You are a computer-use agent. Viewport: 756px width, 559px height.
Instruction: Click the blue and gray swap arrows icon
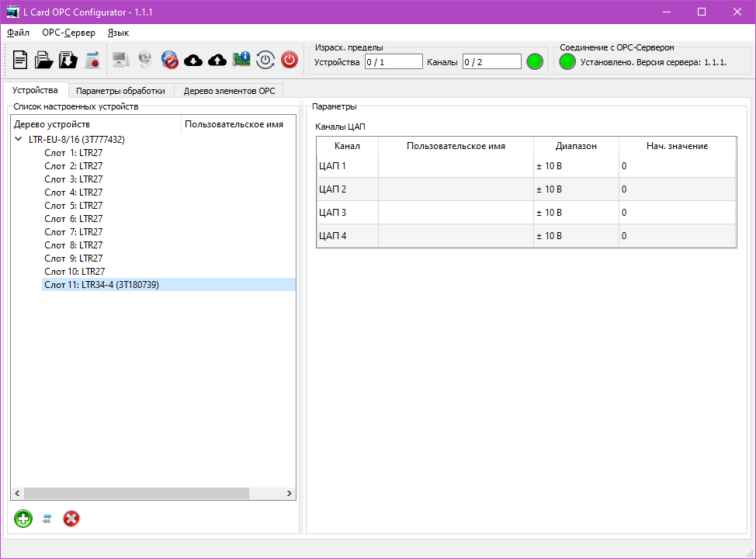[47, 519]
